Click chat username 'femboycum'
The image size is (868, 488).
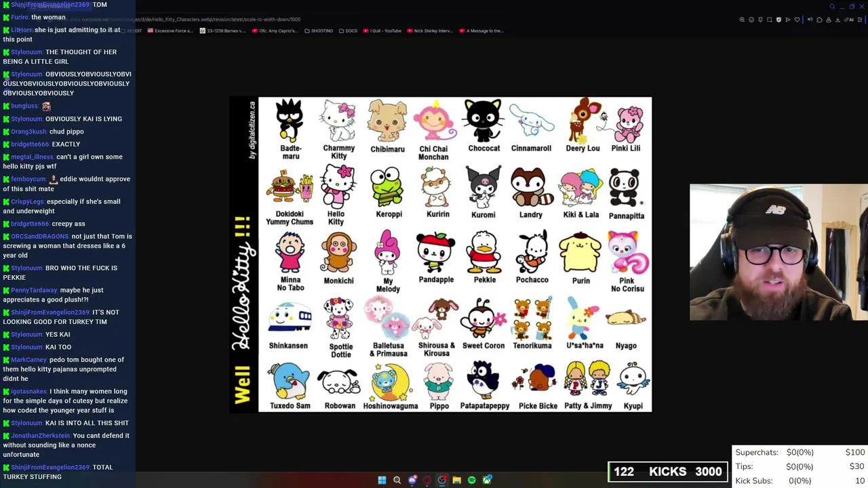28,179
